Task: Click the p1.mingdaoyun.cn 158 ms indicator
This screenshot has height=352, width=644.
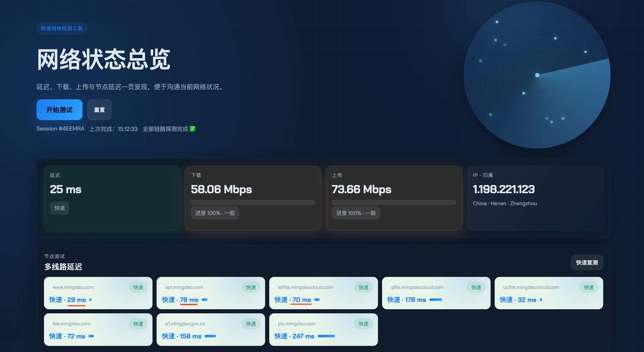Action: coord(210,336)
